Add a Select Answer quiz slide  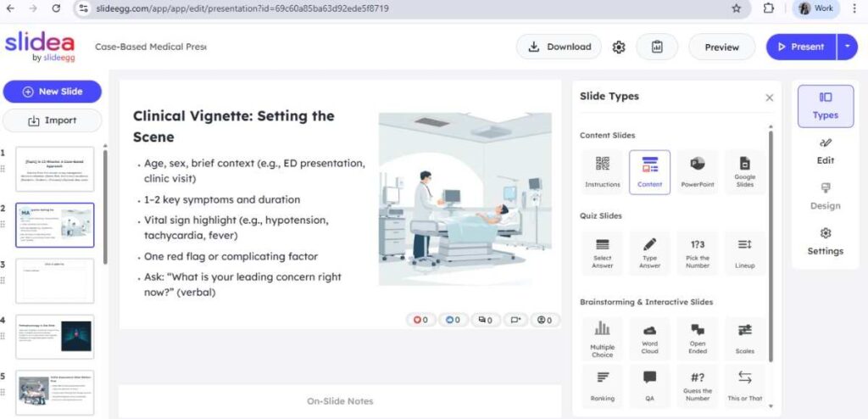603,253
